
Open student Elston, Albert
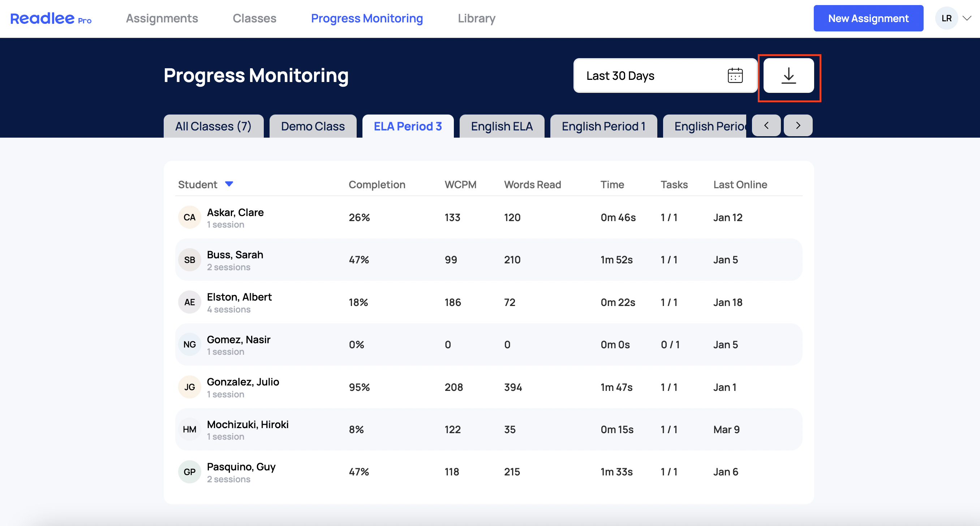coord(239,297)
